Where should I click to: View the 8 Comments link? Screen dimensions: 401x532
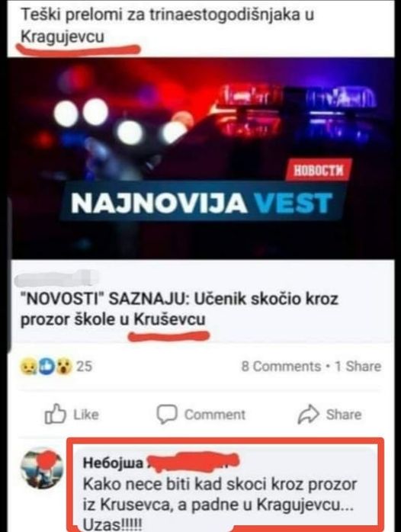(x=281, y=367)
